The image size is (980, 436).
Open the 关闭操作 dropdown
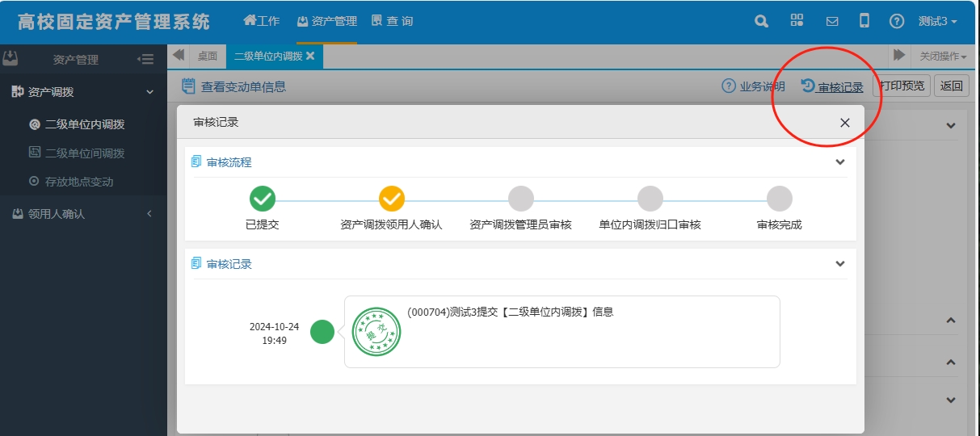pyautogui.click(x=943, y=57)
